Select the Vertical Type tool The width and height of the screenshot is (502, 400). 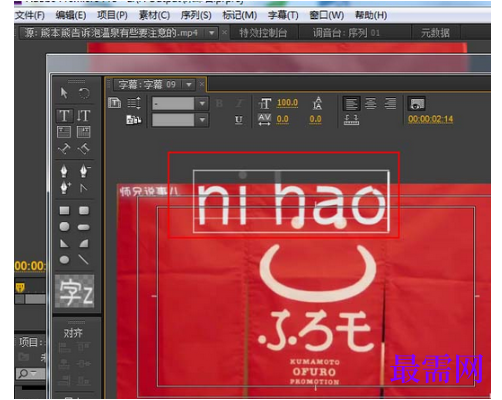(84, 116)
